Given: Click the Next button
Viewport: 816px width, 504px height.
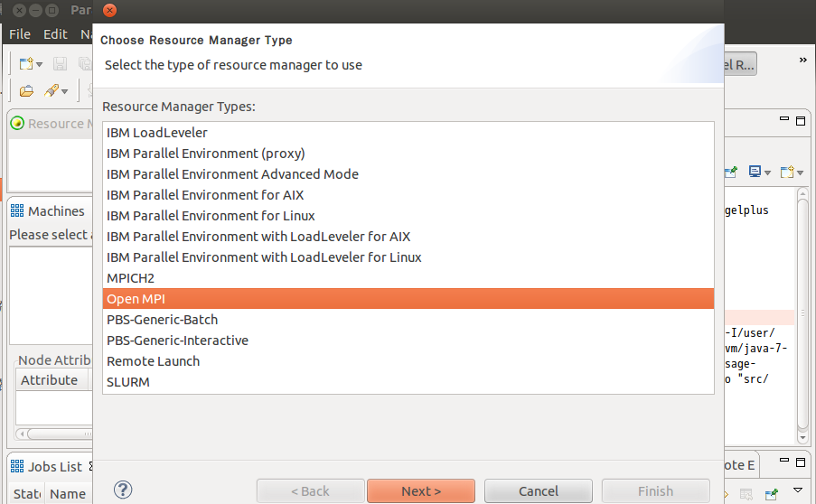Looking at the screenshot, I should [421, 491].
